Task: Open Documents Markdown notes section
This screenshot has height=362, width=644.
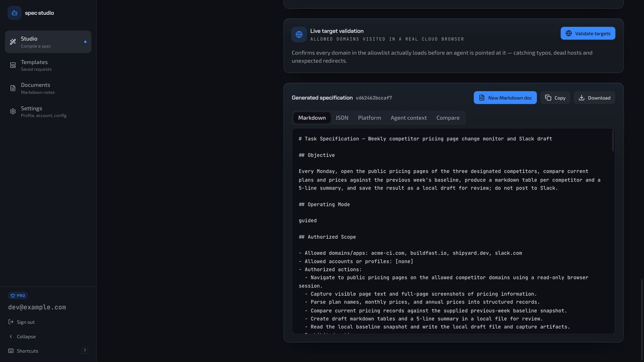Action: click(48, 88)
